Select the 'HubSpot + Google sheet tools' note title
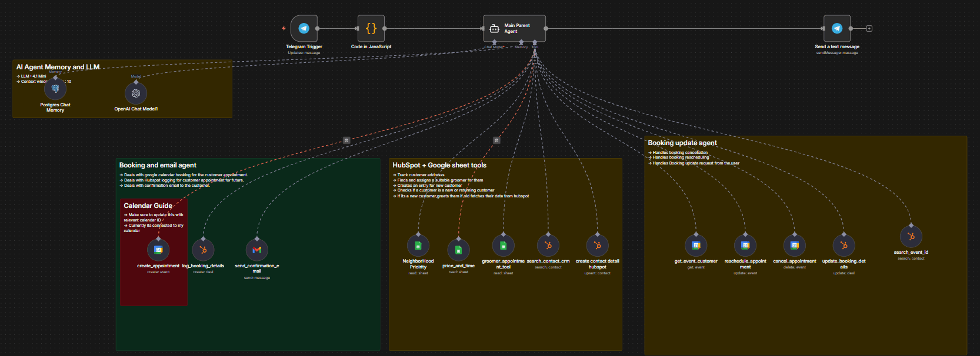The width and height of the screenshot is (980, 356). (439, 165)
